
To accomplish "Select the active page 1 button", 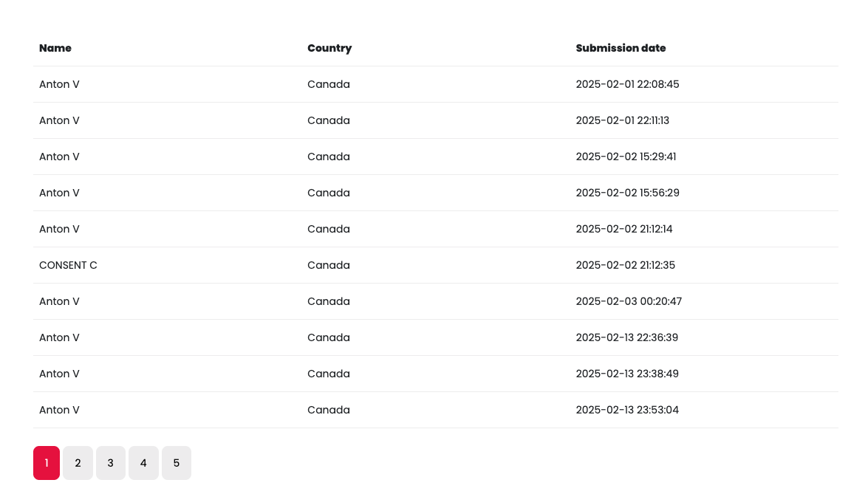I will pos(47,463).
